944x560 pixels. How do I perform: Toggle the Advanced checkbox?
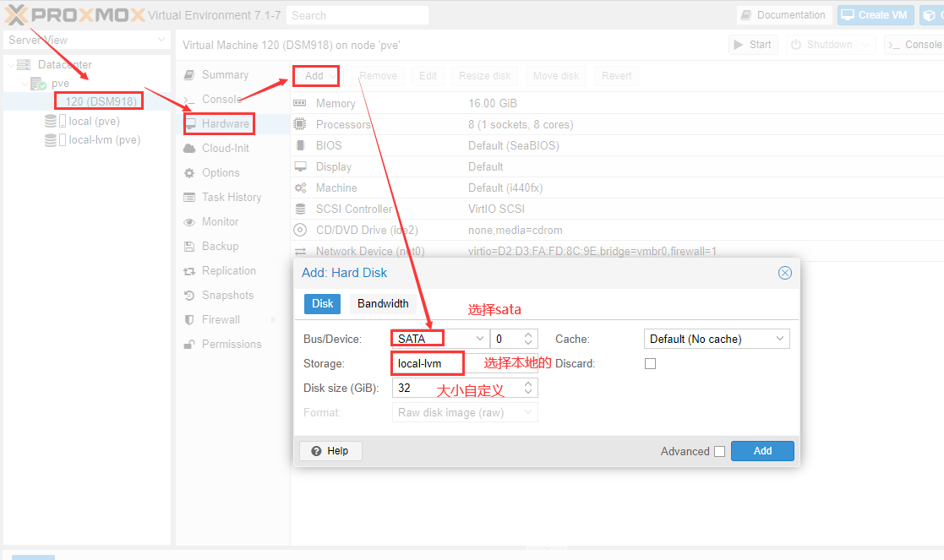(719, 452)
